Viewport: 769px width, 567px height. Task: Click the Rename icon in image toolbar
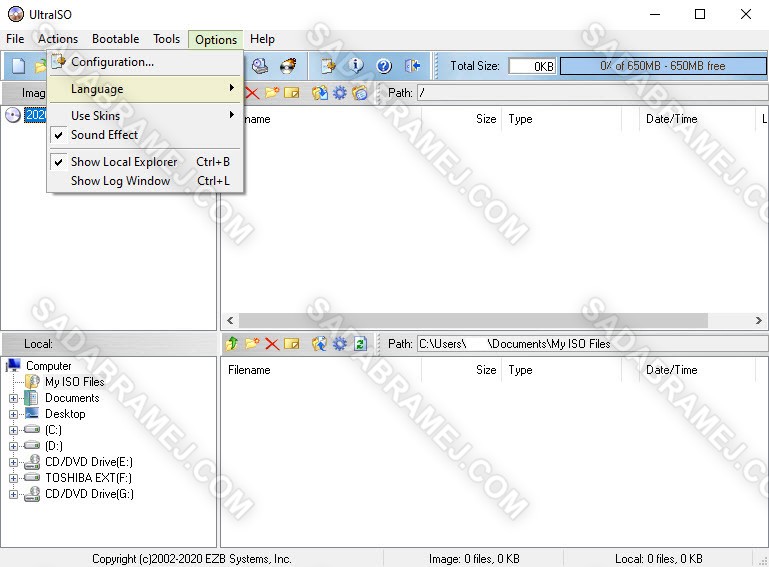(x=291, y=93)
